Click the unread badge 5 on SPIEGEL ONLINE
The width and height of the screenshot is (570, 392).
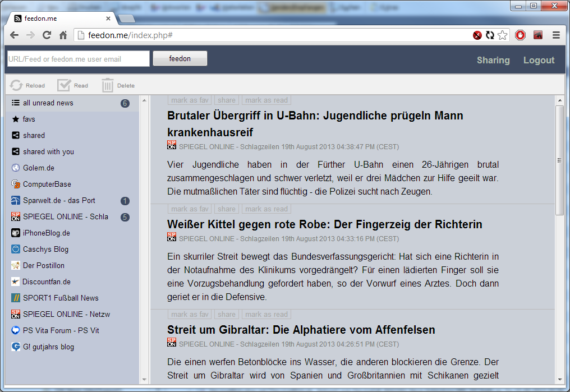(125, 217)
